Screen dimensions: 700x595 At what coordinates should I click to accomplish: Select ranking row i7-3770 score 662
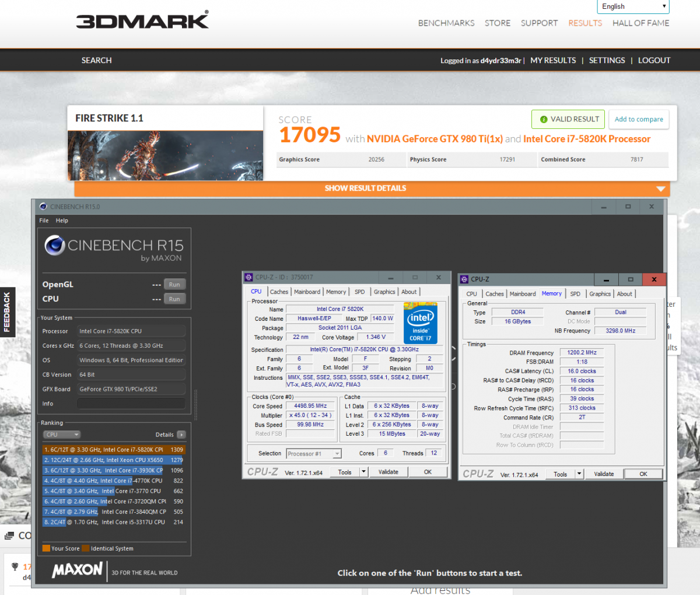click(x=113, y=491)
